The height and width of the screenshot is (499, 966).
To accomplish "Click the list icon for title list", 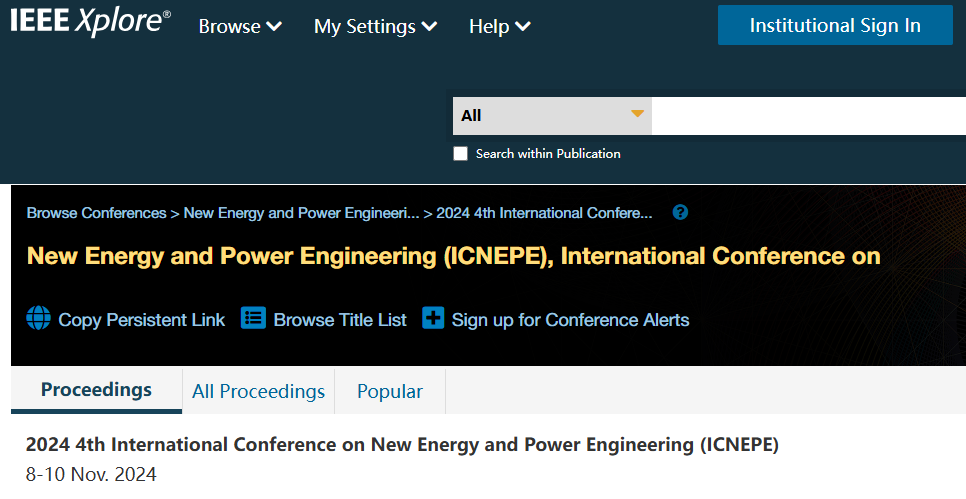I will click(x=253, y=318).
